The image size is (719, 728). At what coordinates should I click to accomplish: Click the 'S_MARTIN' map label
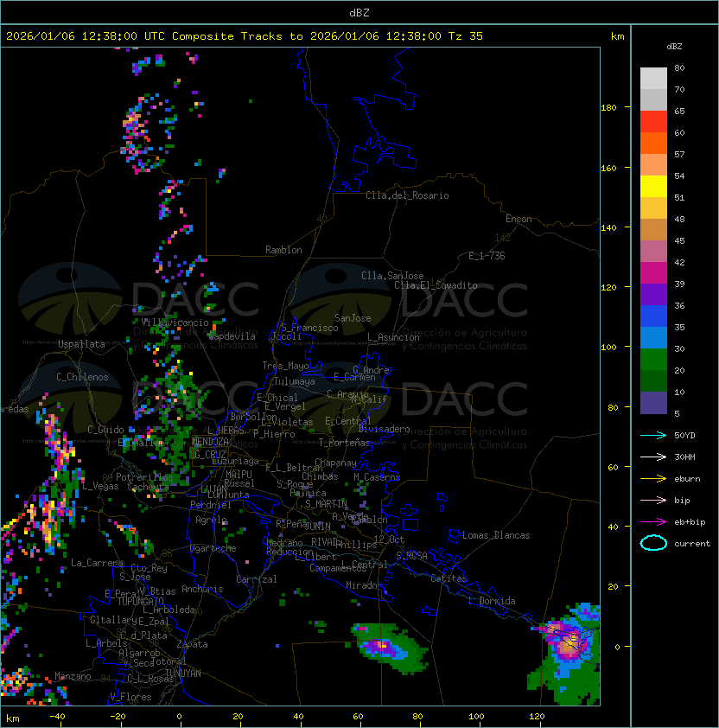click(x=327, y=504)
